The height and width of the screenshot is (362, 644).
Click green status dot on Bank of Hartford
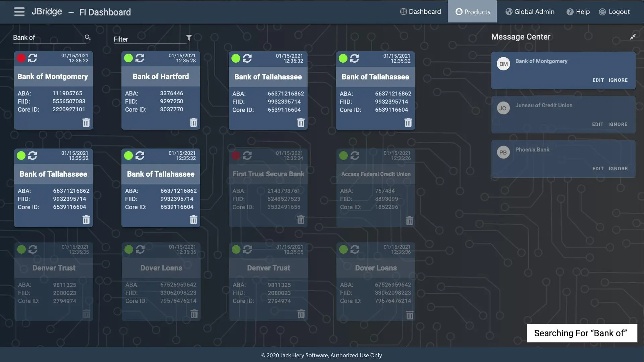pyautogui.click(x=128, y=58)
